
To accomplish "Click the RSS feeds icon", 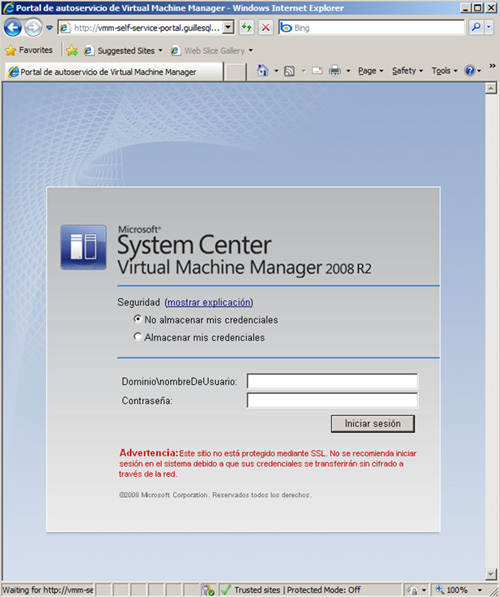I will click(289, 71).
